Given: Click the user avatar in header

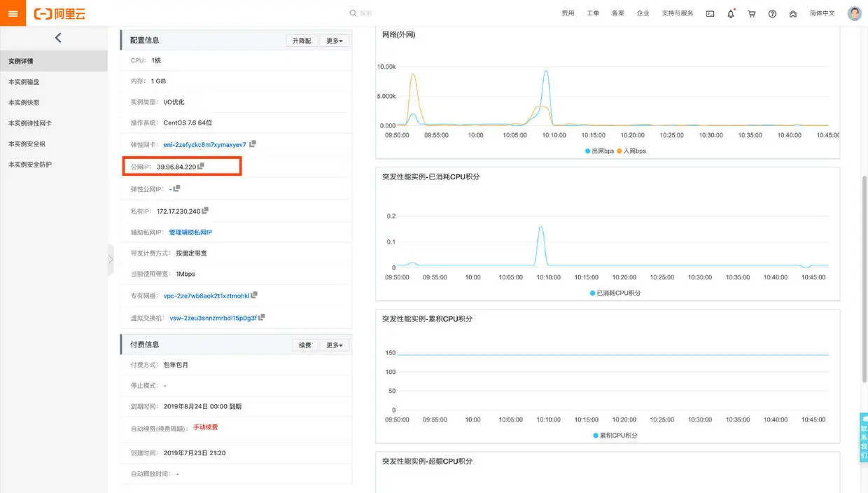Looking at the screenshot, I should coord(854,13).
